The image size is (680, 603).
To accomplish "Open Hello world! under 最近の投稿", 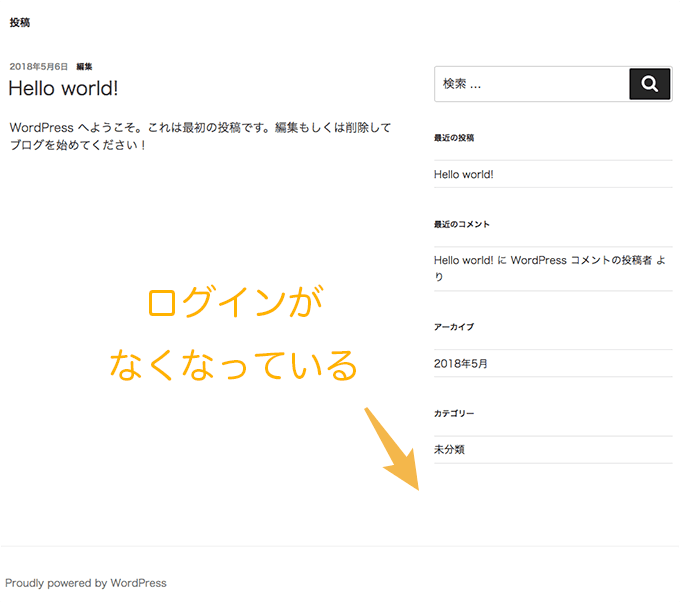I will click(x=464, y=174).
